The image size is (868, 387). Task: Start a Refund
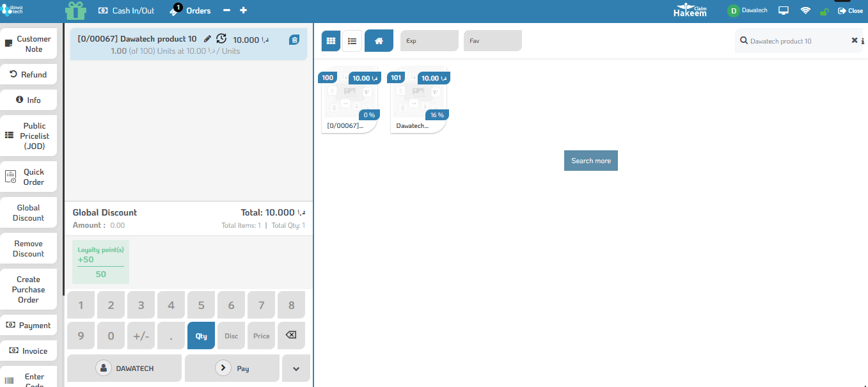pos(28,74)
